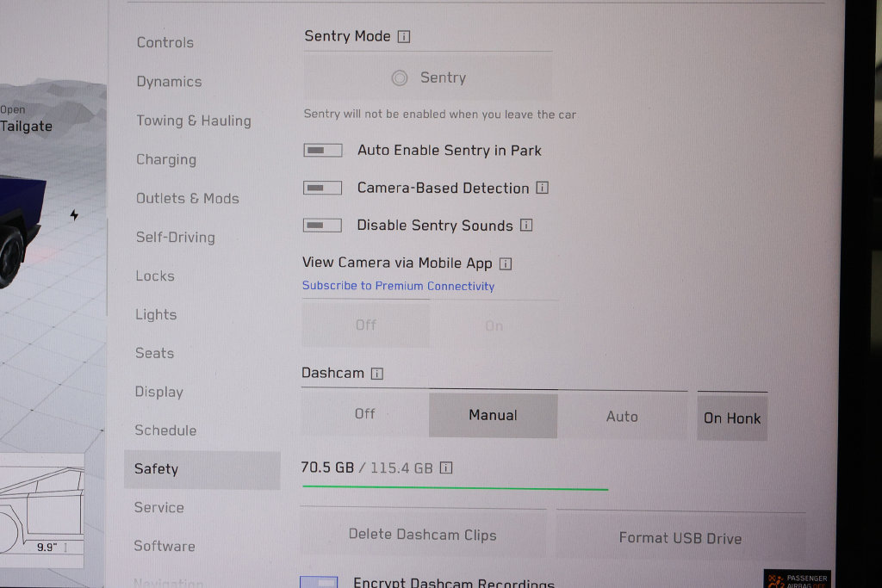This screenshot has width=882, height=588.
Task: Tap the Sentry circle icon
Action: (400, 77)
